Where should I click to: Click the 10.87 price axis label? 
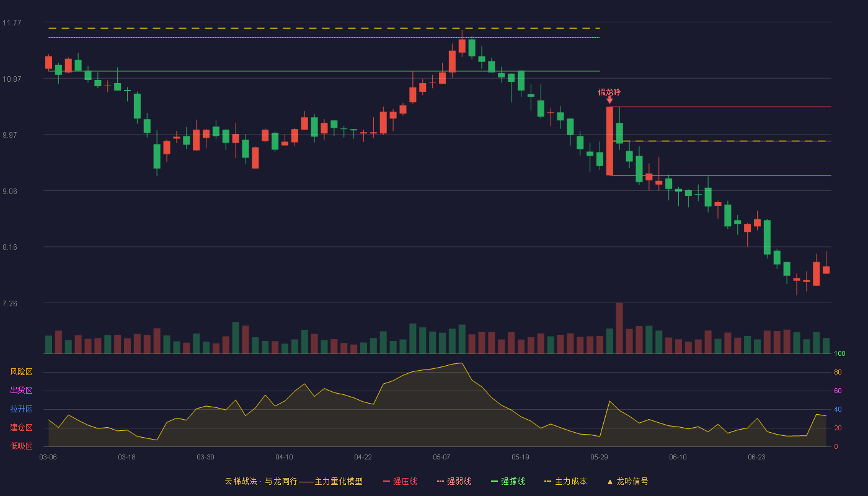coord(12,79)
